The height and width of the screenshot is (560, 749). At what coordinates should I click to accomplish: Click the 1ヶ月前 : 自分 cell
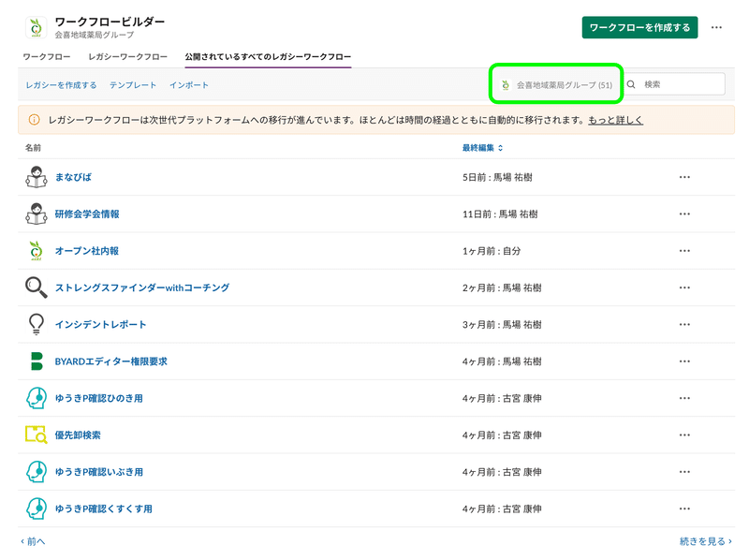click(x=492, y=251)
